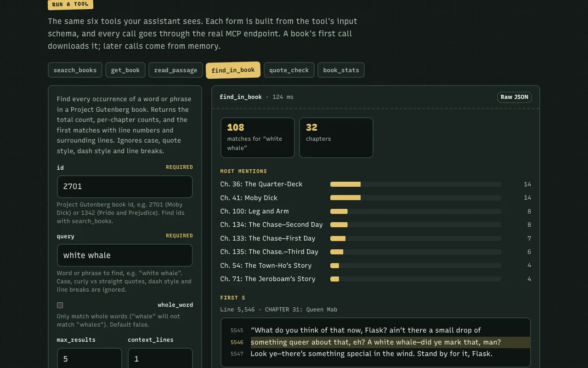Screen dimensions: 588x368
Task: Show the Raw JSON output
Action: (514, 97)
